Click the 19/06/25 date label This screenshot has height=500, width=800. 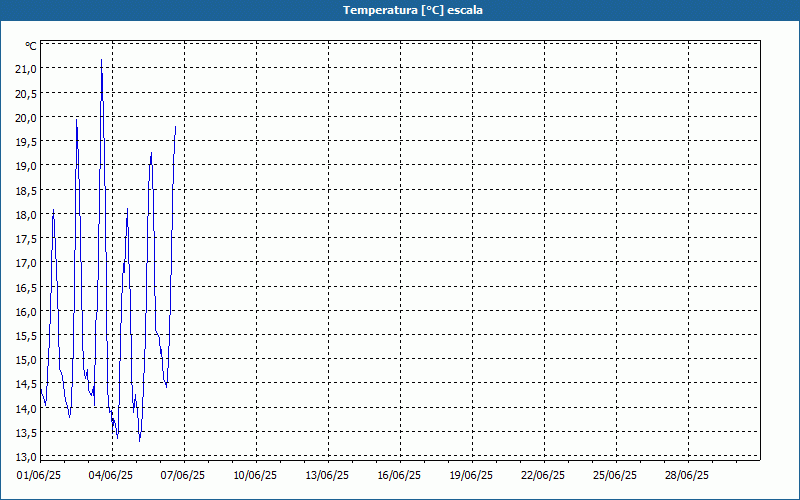click(x=471, y=475)
